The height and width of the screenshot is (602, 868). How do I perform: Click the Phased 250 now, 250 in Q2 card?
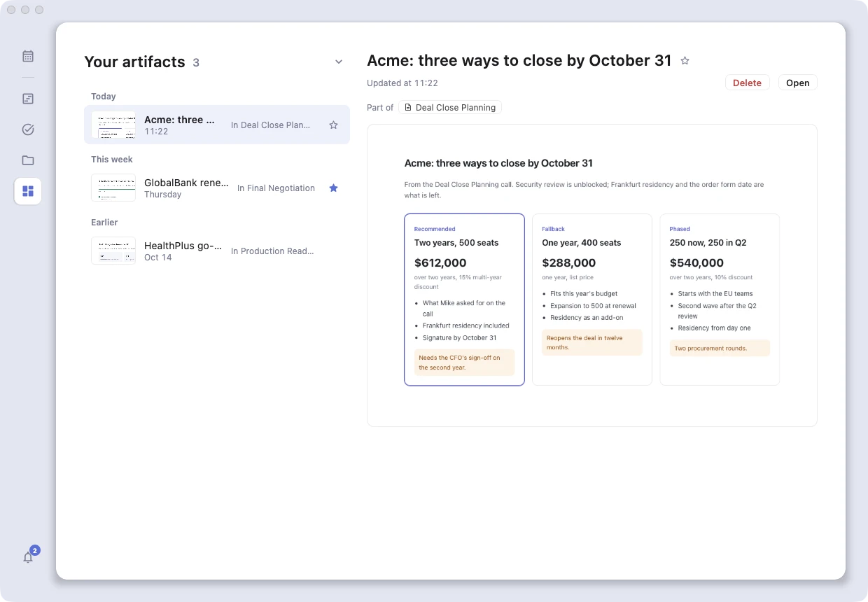point(720,300)
